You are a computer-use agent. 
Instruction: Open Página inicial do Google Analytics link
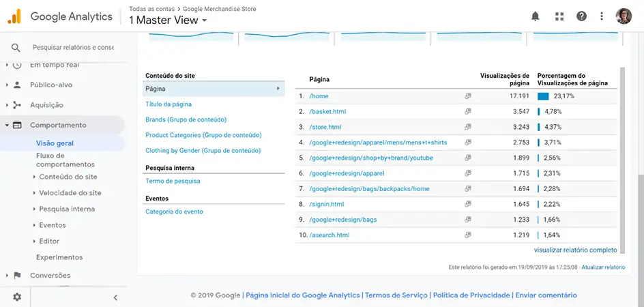pyautogui.click(x=303, y=295)
